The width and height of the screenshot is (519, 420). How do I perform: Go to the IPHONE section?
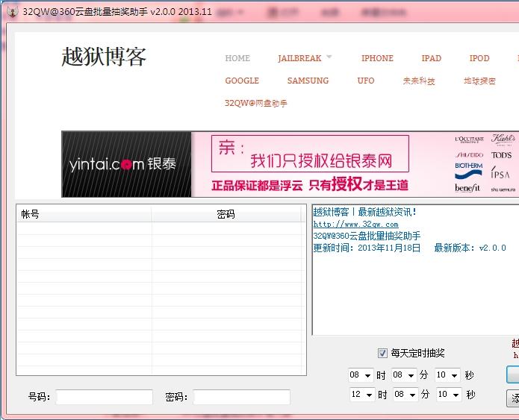[377, 58]
